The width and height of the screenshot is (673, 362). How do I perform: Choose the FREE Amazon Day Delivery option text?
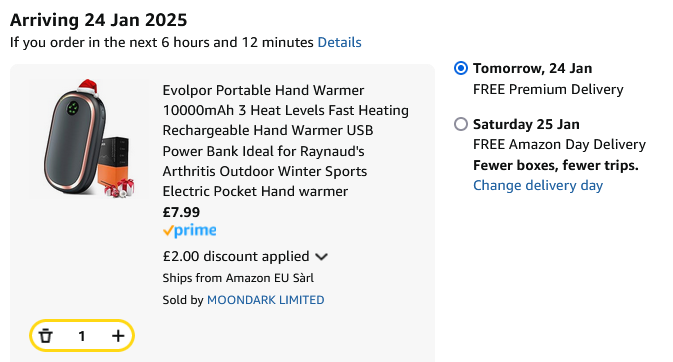[x=559, y=145]
